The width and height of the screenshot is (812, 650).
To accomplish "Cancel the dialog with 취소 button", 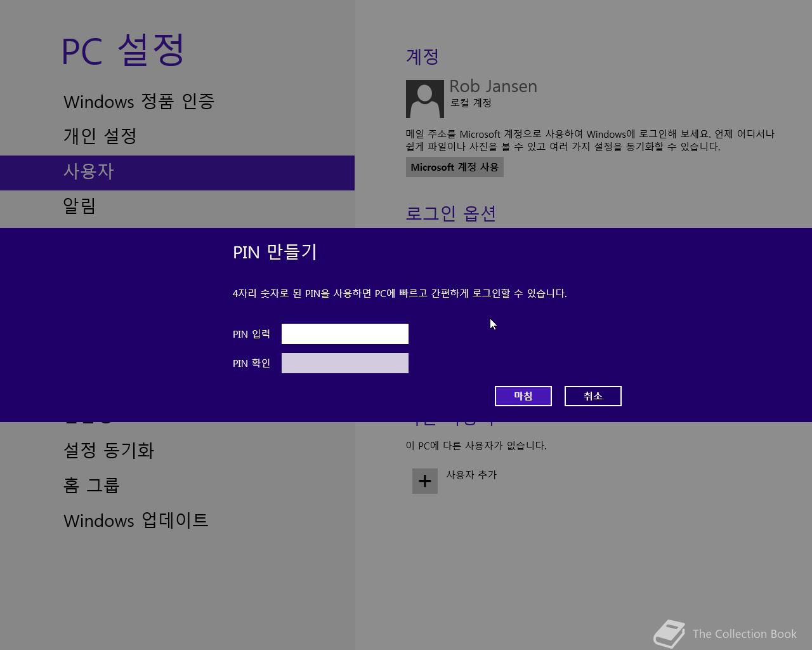I will (593, 396).
